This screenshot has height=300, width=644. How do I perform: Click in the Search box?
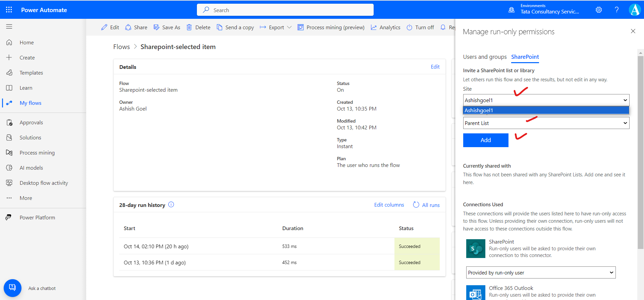[285, 10]
